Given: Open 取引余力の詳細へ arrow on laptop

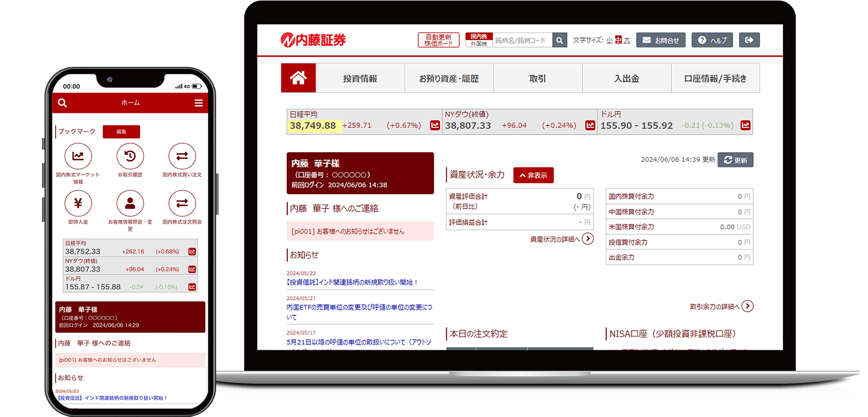Looking at the screenshot, I should [748, 306].
